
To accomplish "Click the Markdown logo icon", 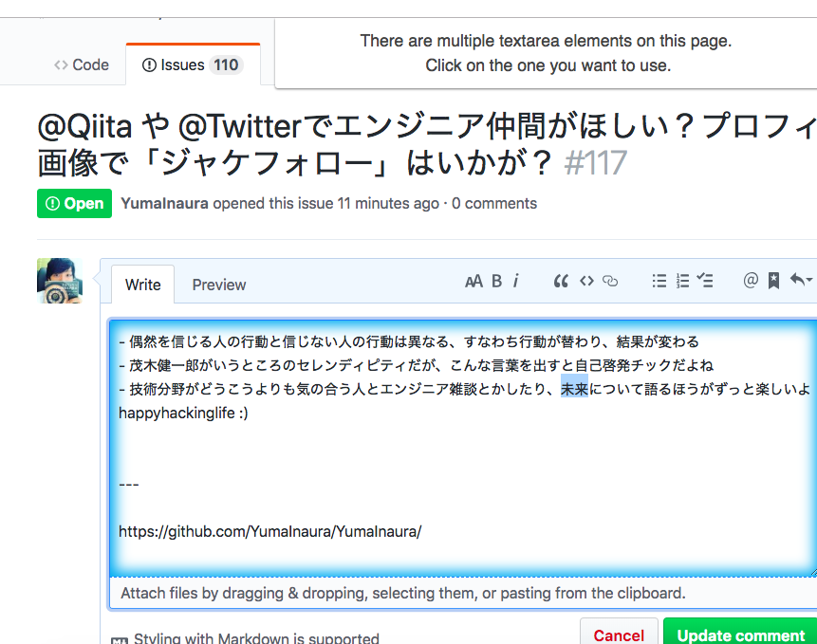I will [120, 640].
